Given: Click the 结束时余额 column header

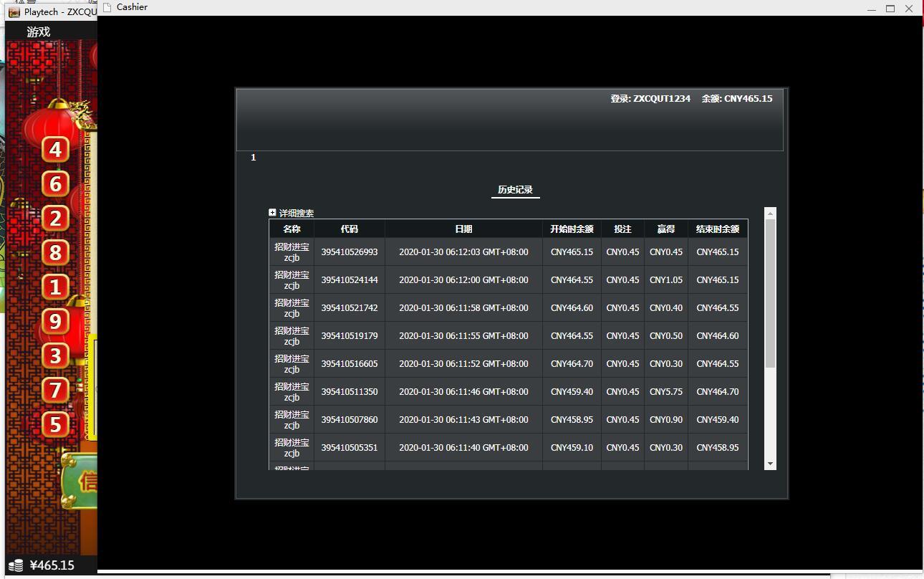Looking at the screenshot, I should coord(718,229).
